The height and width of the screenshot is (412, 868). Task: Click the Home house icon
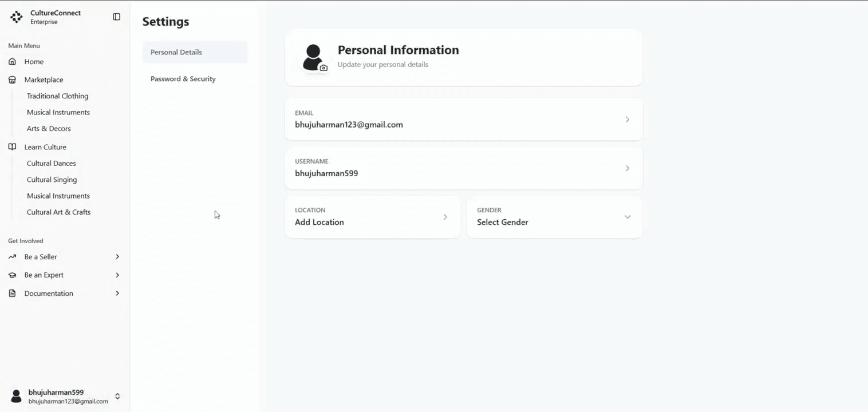point(12,61)
